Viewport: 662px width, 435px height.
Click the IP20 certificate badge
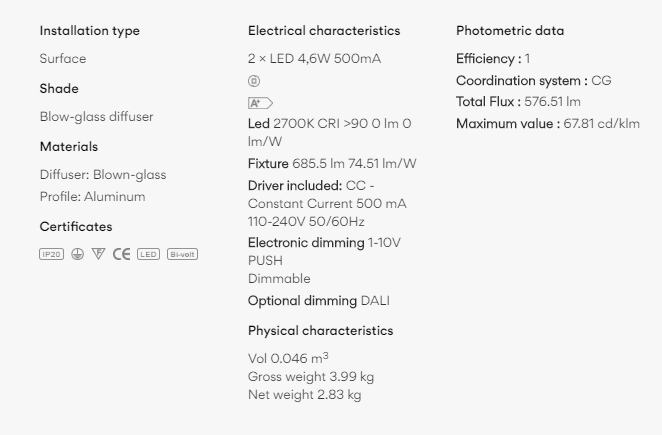tap(52, 254)
